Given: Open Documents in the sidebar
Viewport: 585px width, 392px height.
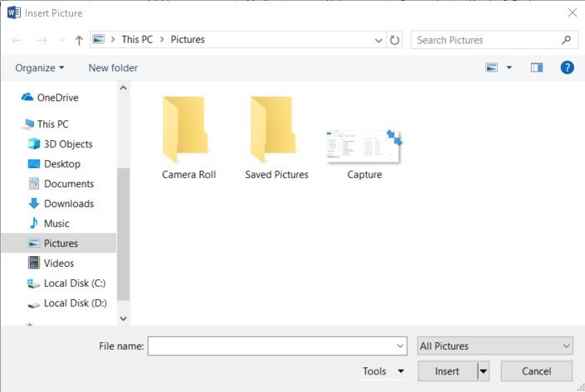Looking at the screenshot, I should coord(61,184).
